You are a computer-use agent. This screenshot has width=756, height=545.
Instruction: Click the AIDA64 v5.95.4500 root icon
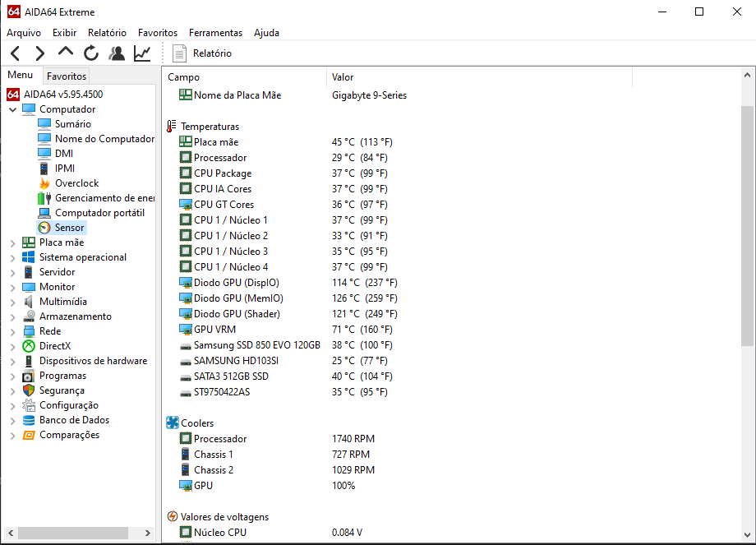coord(13,94)
